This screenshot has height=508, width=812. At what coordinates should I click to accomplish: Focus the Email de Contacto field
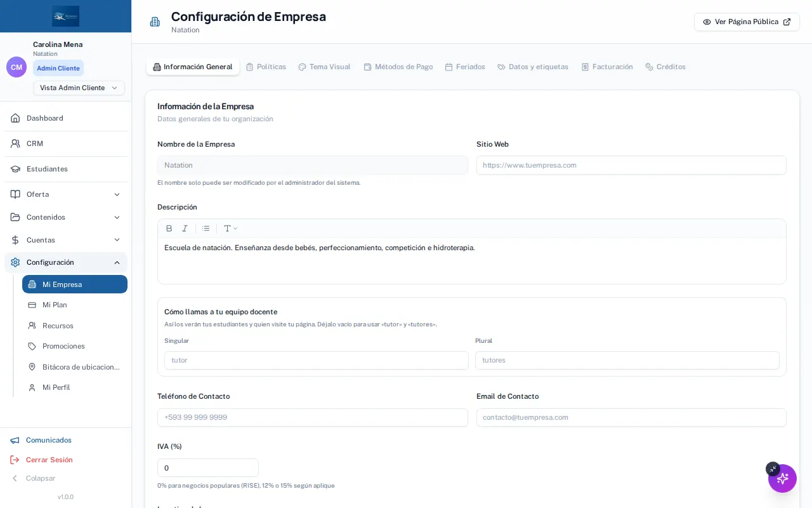[631, 417]
